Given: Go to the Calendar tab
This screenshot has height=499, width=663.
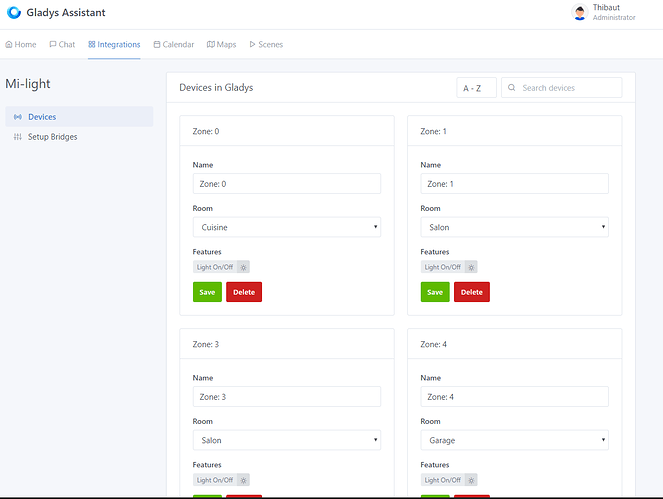Looking at the screenshot, I should [x=174, y=44].
